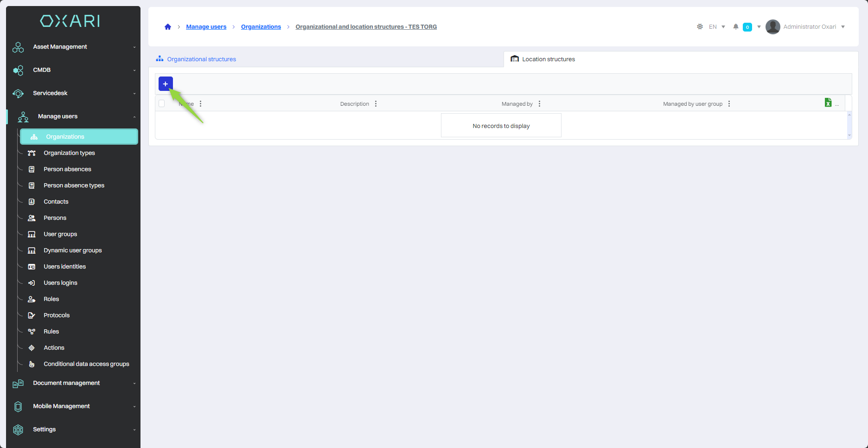
Task: Open Persons in the sidebar
Action: pyautogui.click(x=55, y=218)
